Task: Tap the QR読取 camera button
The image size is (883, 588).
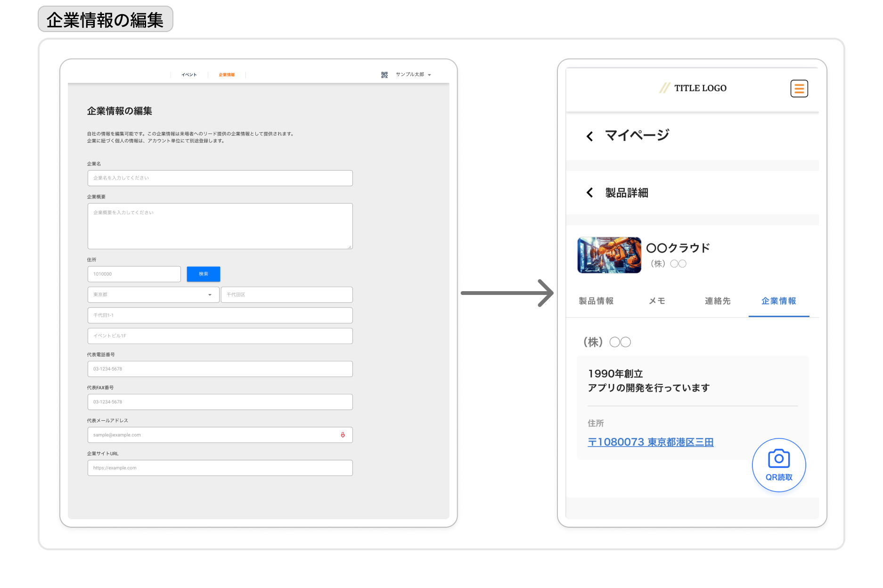Action: (x=779, y=465)
